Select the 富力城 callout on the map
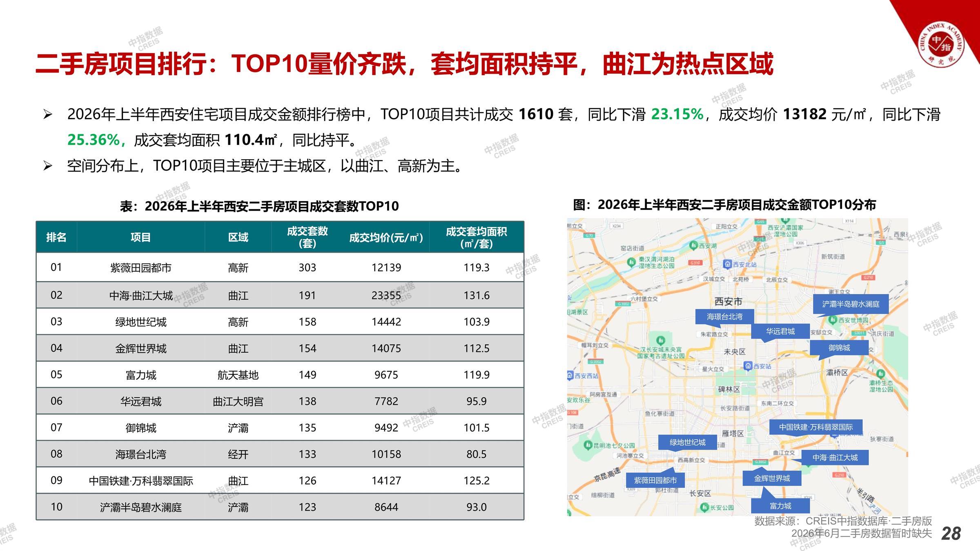Viewport: 980px width, 551px height. tap(780, 506)
